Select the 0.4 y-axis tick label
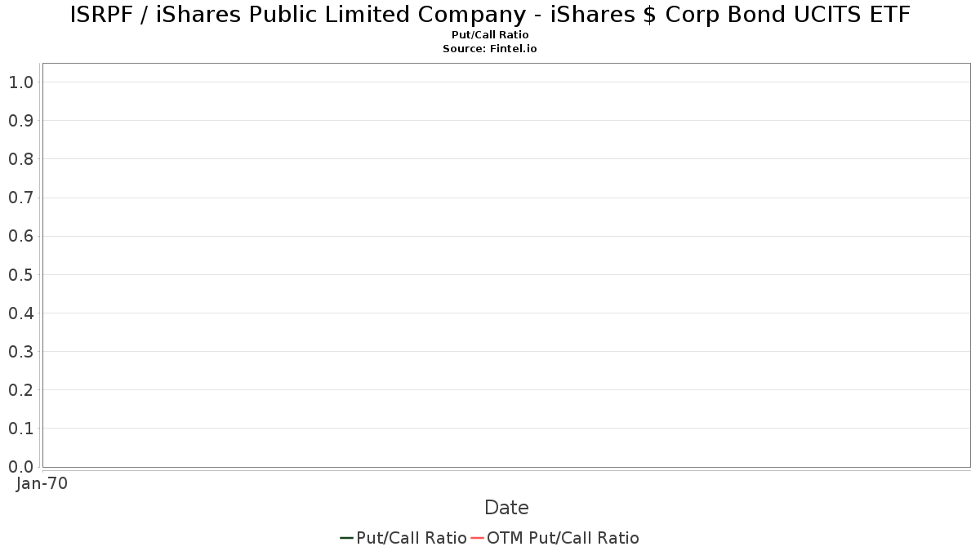The image size is (980, 551). pos(20,313)
